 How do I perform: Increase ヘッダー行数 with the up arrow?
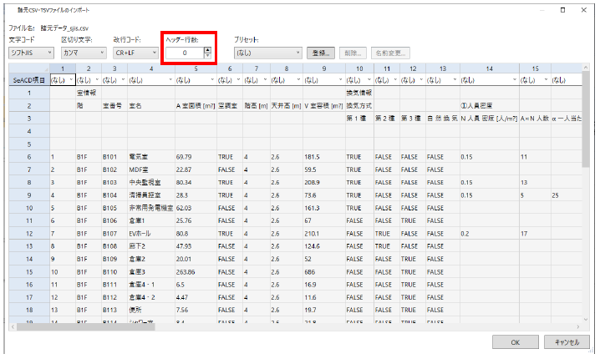207,49
